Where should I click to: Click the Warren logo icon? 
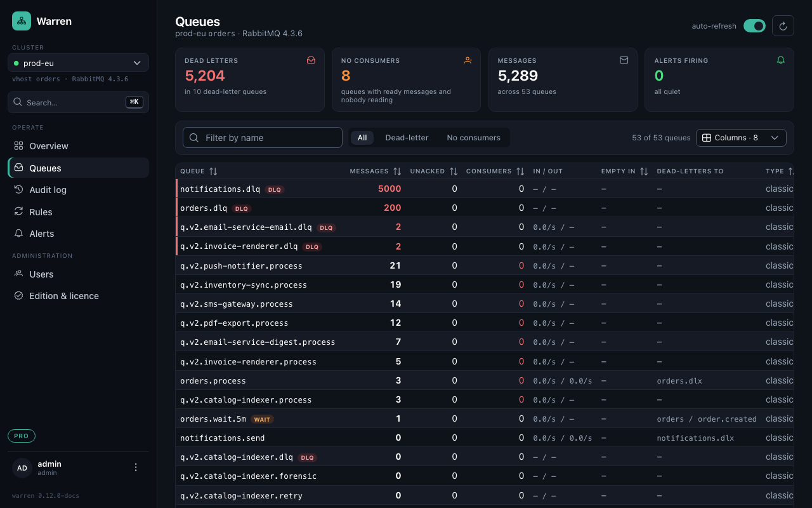coord(22,21)
